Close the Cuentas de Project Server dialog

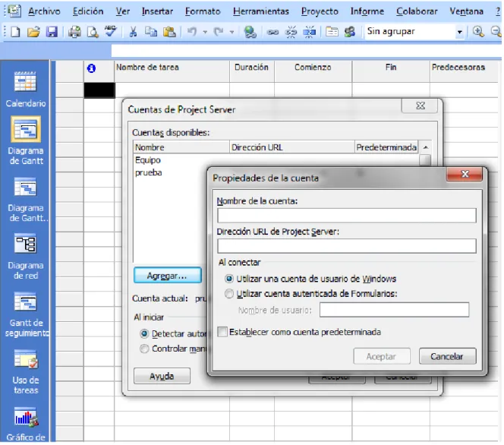420,106
